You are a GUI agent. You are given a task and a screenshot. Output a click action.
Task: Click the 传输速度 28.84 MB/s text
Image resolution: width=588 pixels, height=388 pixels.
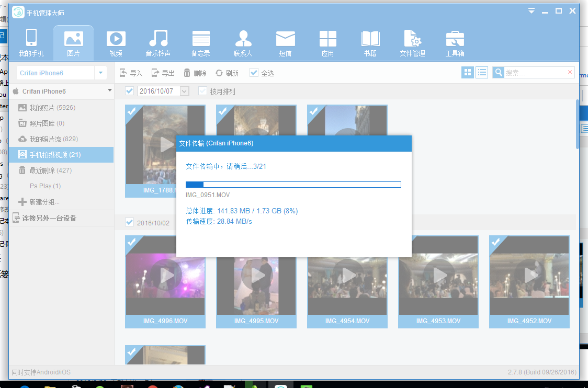click(219, 222)
